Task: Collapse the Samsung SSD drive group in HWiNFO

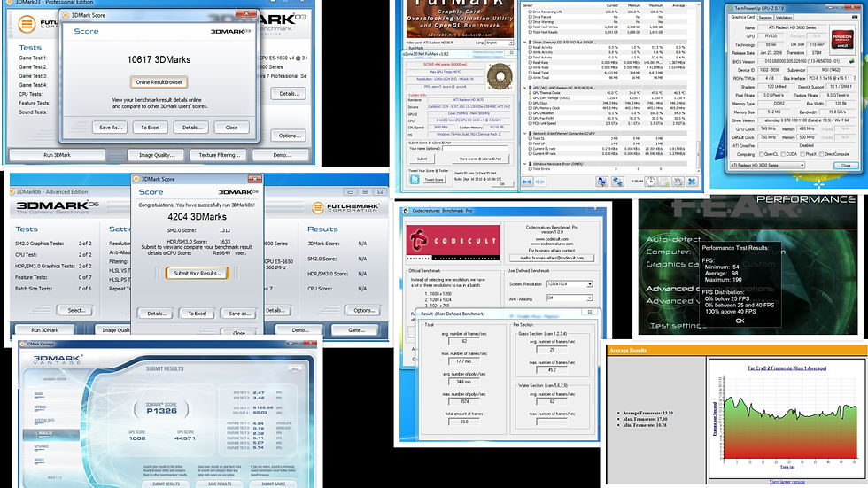Action: coord(525,42)
